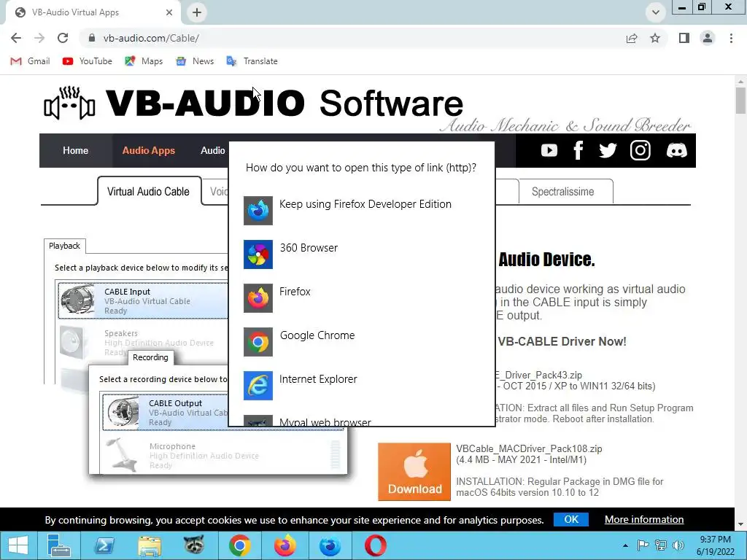Click VBCable_MACDriver_Pack108.zip file name
The width and height of the screenshot is (747, 560).
529,449
